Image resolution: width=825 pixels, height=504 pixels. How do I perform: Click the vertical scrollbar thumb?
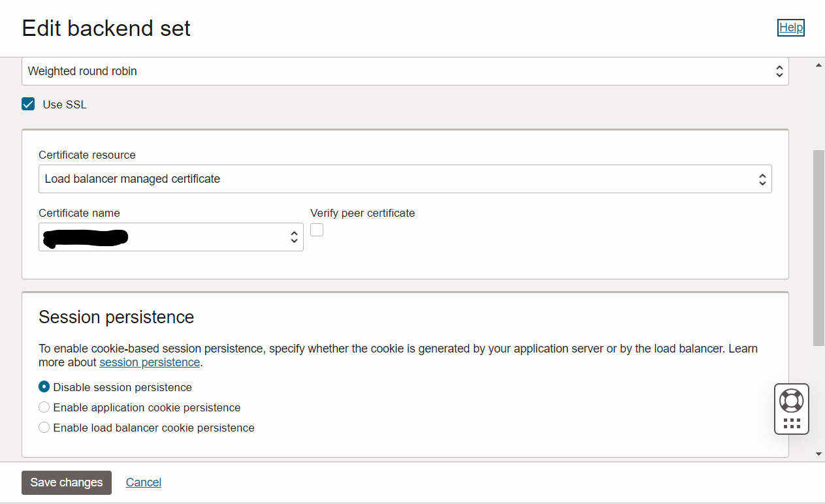click(x=819, y=248)
